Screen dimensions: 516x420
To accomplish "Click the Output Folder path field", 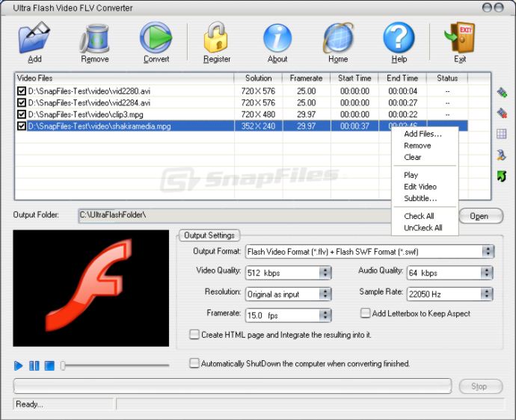I will click(x=234, y=215).
